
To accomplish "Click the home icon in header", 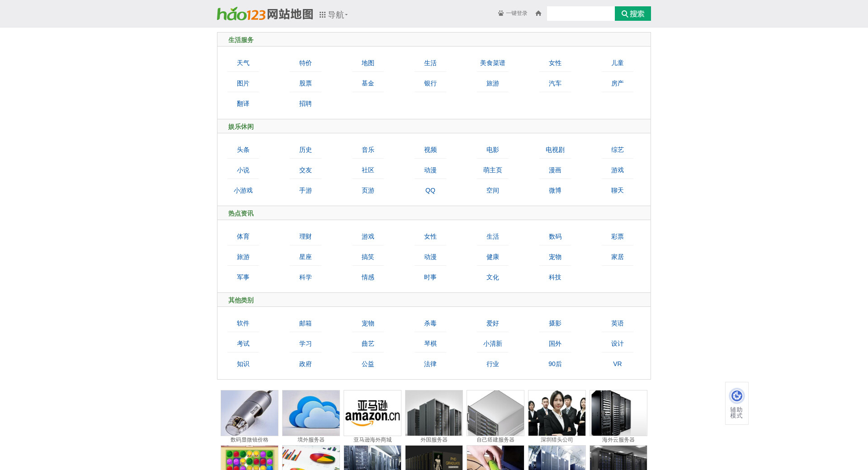I will click(x=538, y=14).
